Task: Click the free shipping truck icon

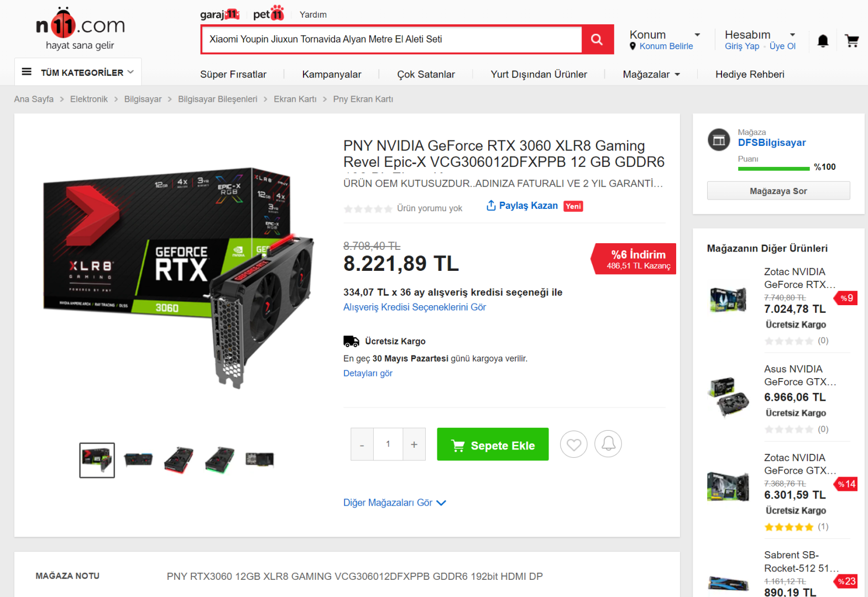Action: (x=351, y=341)
